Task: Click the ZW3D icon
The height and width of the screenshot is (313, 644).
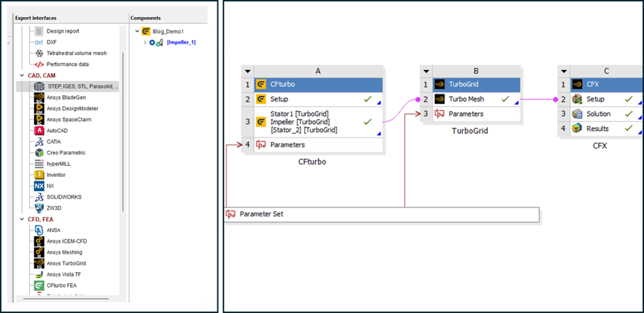Action: tap(39, 208)
